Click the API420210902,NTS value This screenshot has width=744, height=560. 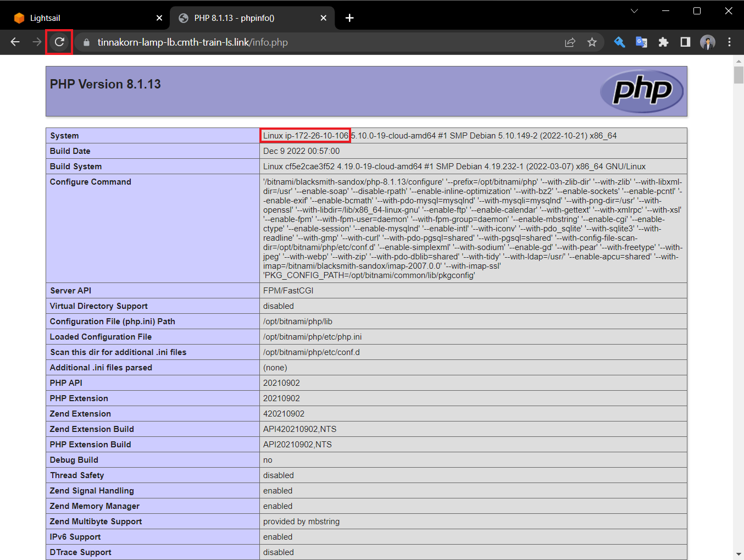click(x=300, y=429)
